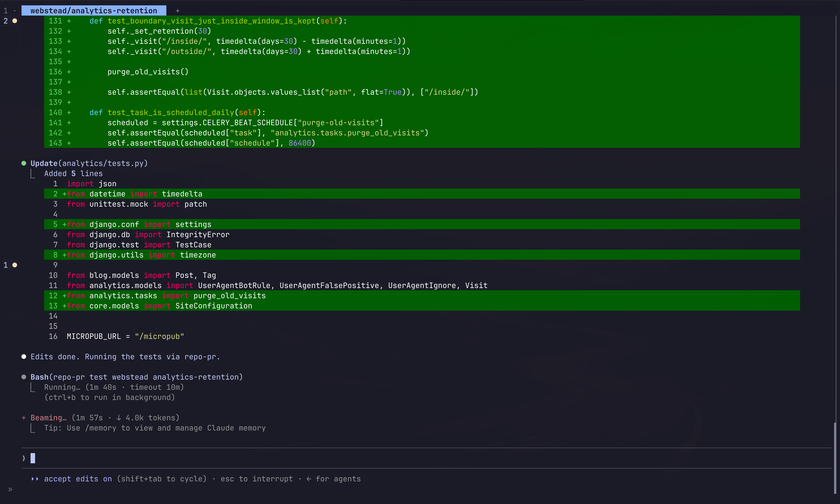Click the vertical scrollbar thumb

click(835, 458)
